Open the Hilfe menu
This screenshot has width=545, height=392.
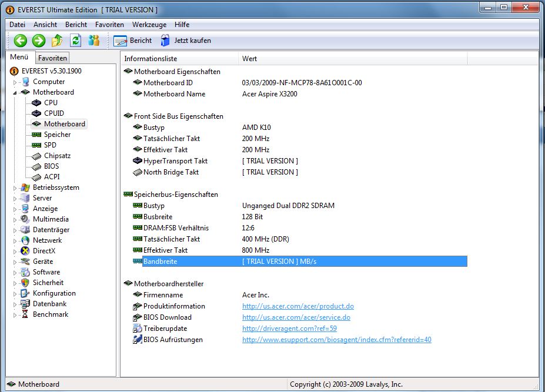point(182,25)
